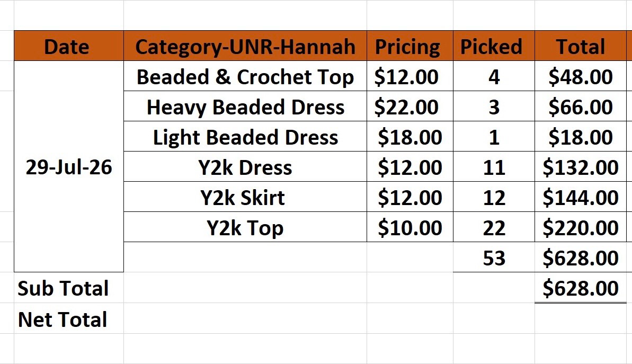The width and height of the screenshot is (632, 364).
Task: Select the 29-Jul-26 date cell
Action: pos(69,166)
